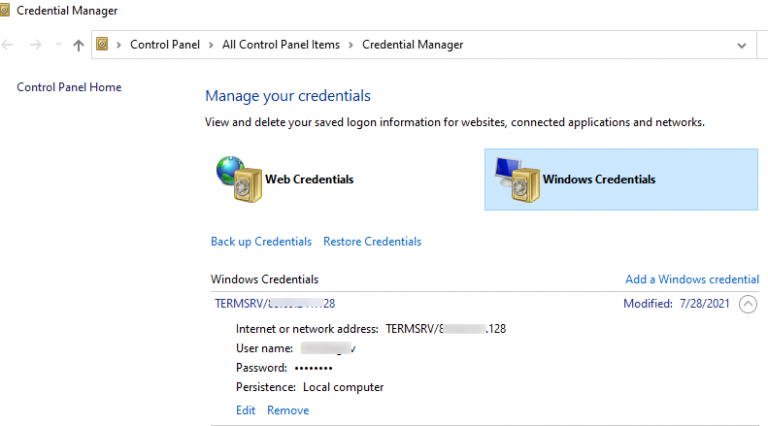Expand chevron after All Control Panel Items
Image resolution: width=768 pixels, height=426 pixels.
[x=351, y=45]
